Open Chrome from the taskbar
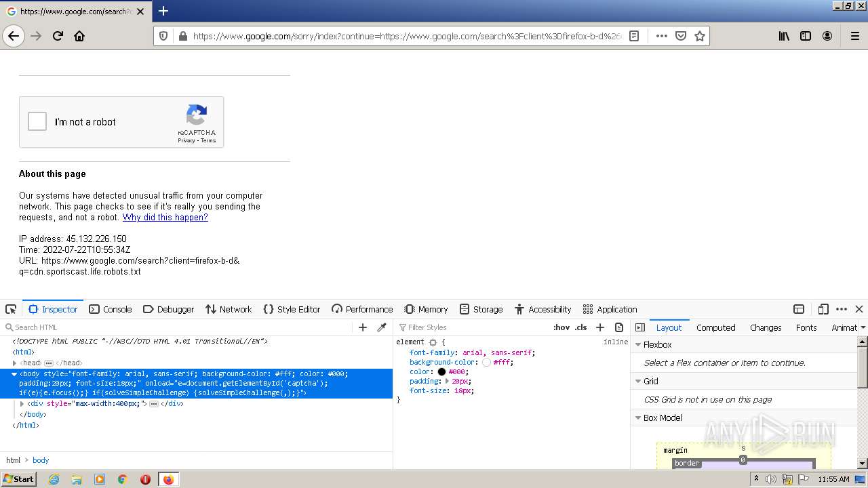 point(123,479)
